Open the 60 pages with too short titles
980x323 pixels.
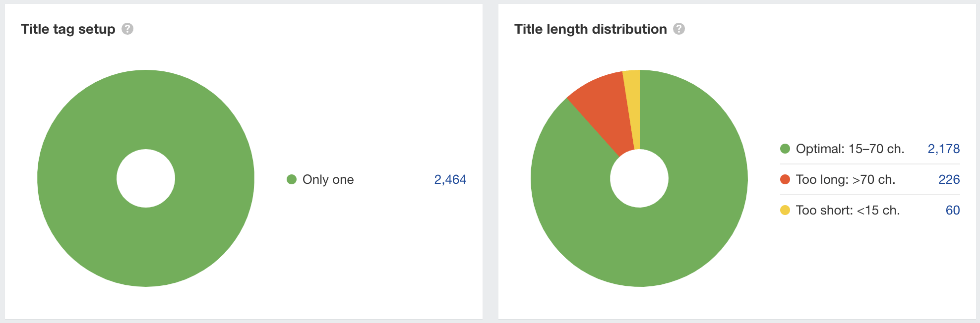953,211
